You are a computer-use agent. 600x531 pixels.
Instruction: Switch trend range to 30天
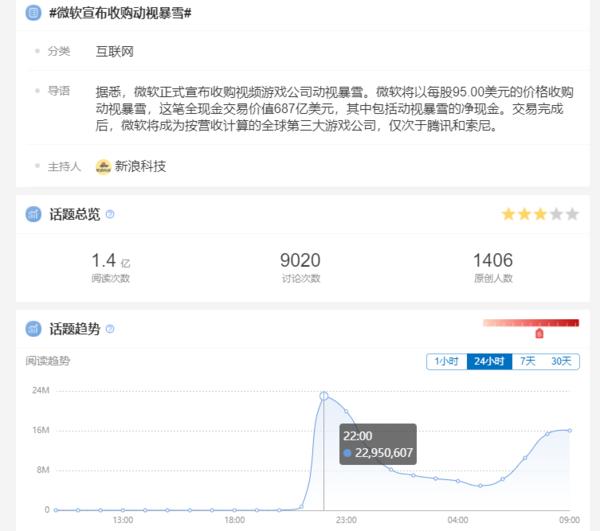tap(561, 362)
